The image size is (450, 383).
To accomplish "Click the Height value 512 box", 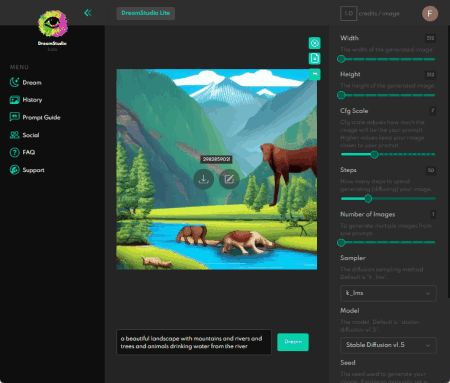I will 430,74.
